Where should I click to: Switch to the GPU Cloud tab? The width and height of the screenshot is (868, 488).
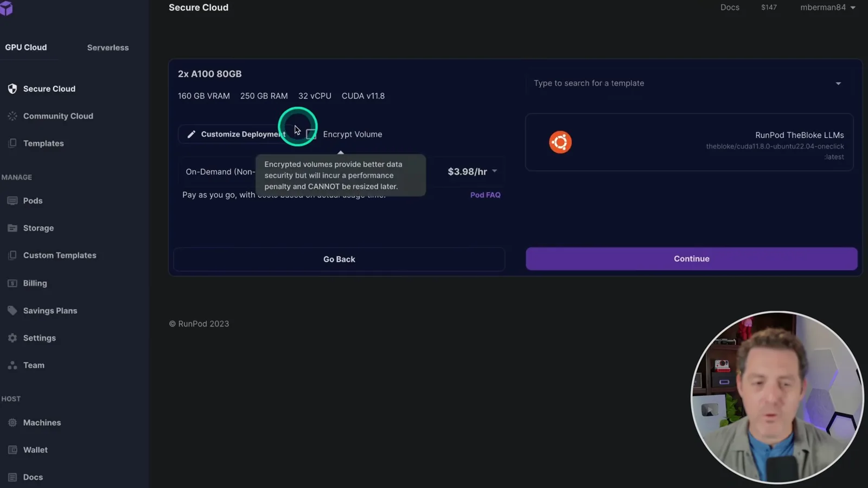tap(26, 48)
